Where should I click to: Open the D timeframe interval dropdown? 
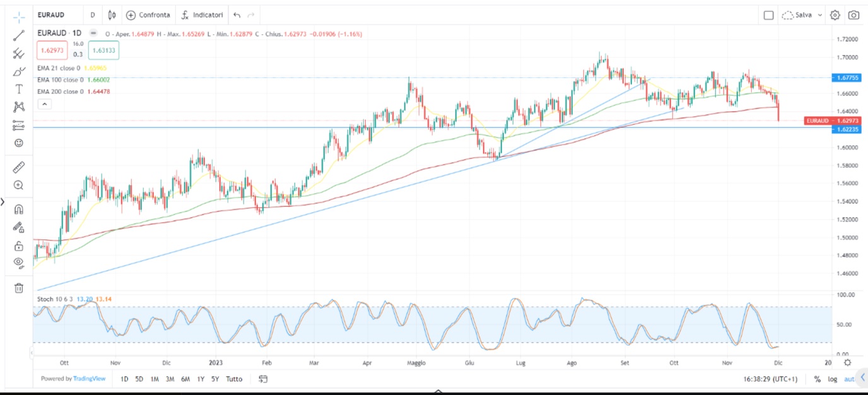(x=93, y=15)
